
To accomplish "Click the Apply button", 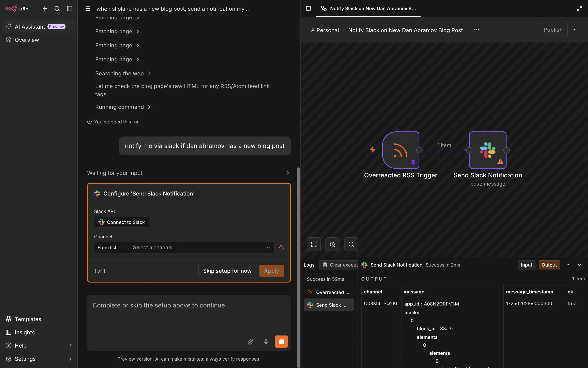I will point(271,271).
